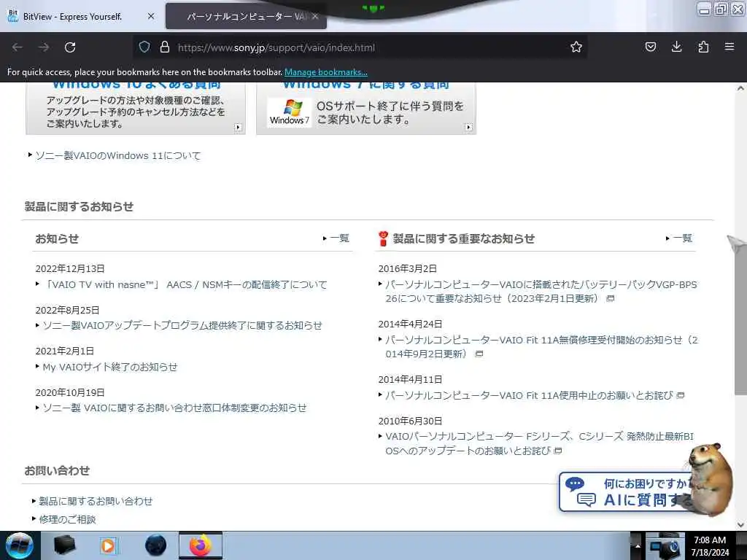The width and height of the screenshot is (747, 560).
Task: Click the hamster desktop character
Action: [711, 478]
